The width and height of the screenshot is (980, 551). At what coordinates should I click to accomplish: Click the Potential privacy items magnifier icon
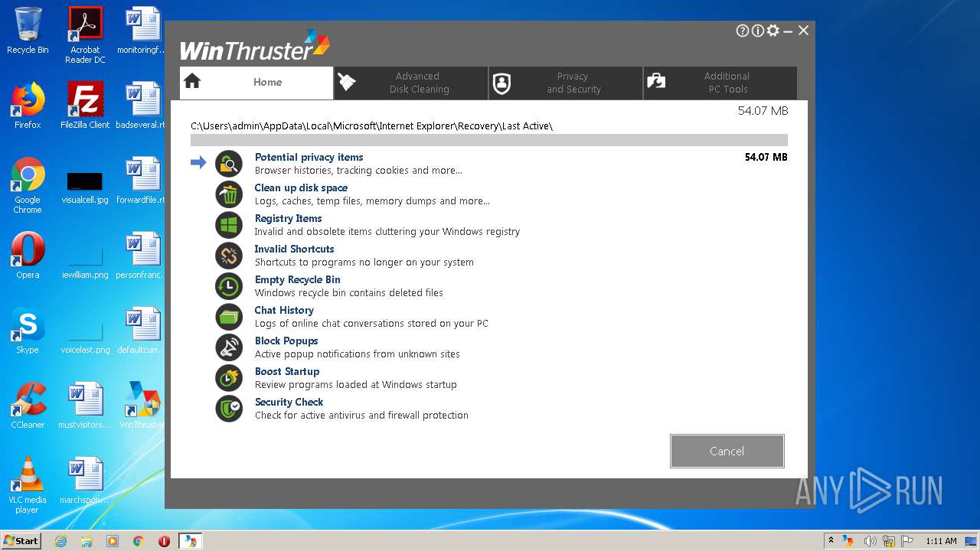pos(229,164)
